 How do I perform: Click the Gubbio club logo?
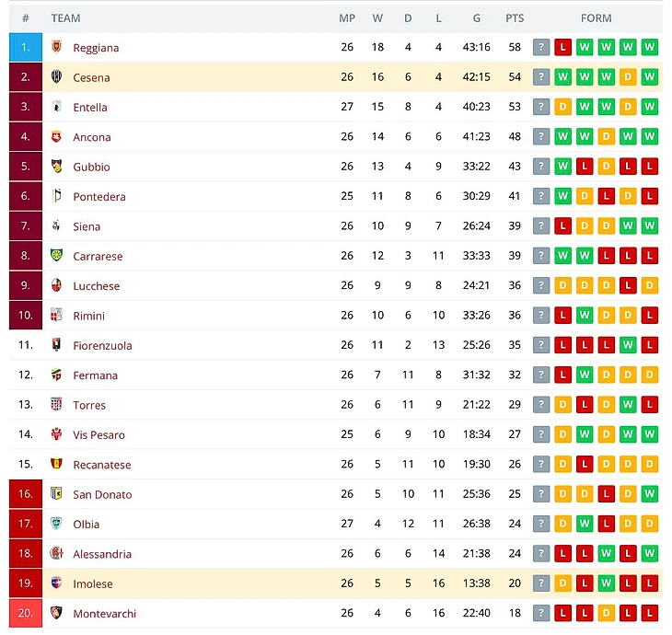(56, 167)
